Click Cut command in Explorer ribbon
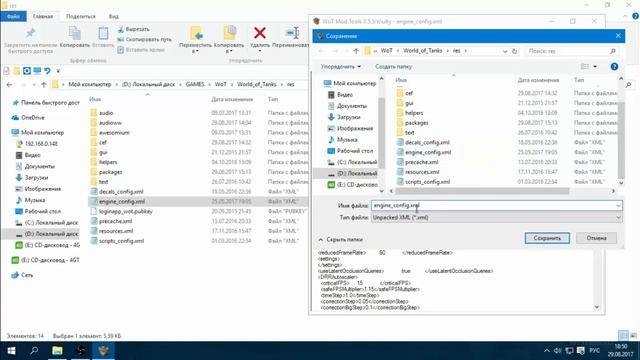The image size is (640, 360). [133, 29]
